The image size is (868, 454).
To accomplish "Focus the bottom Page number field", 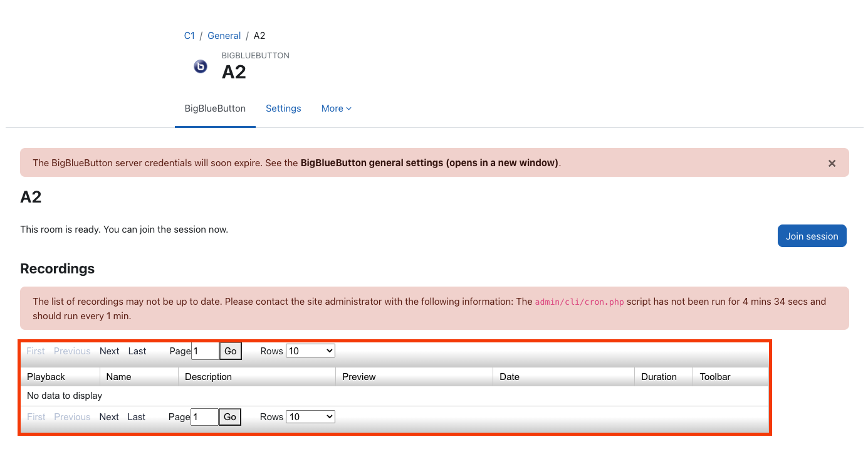I will (x=204, y=417).
